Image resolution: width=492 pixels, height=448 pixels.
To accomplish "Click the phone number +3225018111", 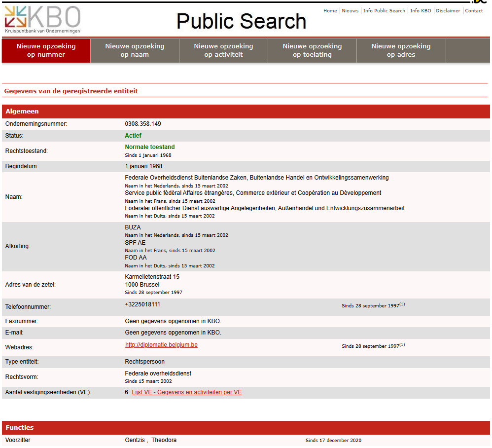I will click(142, 304).
